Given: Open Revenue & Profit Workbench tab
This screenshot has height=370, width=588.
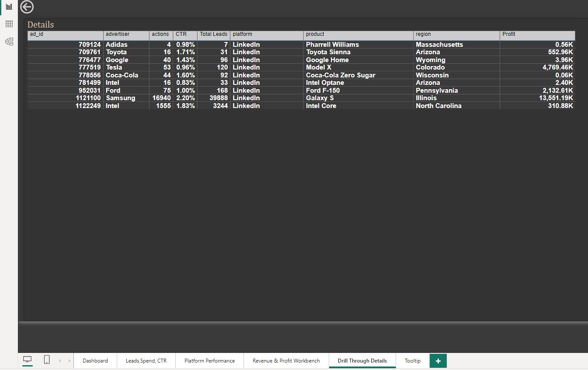Looking at the screenshot, I should 286,361.
